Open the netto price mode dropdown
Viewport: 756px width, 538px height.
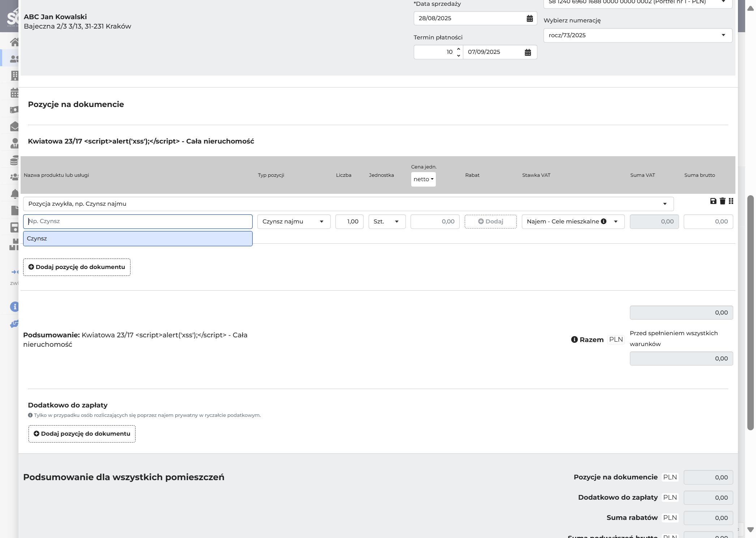click(423, 179)
